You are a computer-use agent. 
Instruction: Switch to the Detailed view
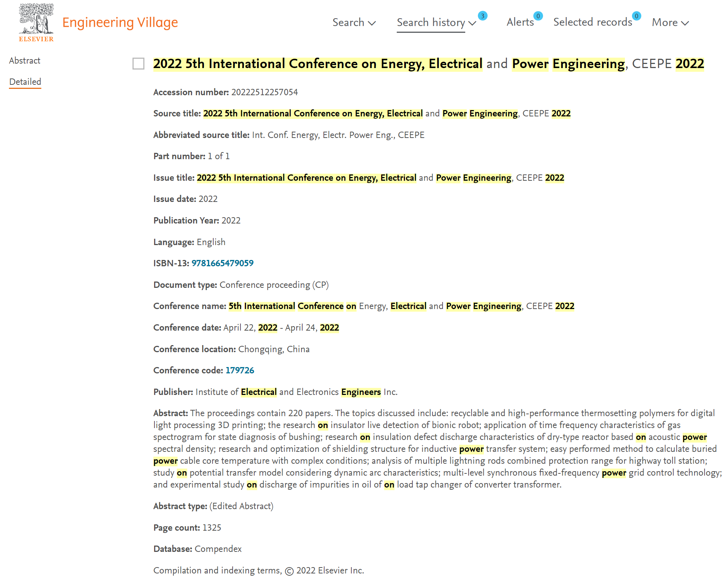pyautogui.click(x=25, y=82)
